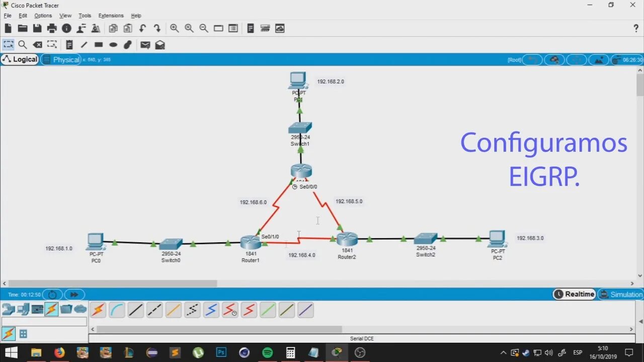Screen dimensions: 644x362
Task: Switch to the Logical workspace tab
Action: [20, 59]
